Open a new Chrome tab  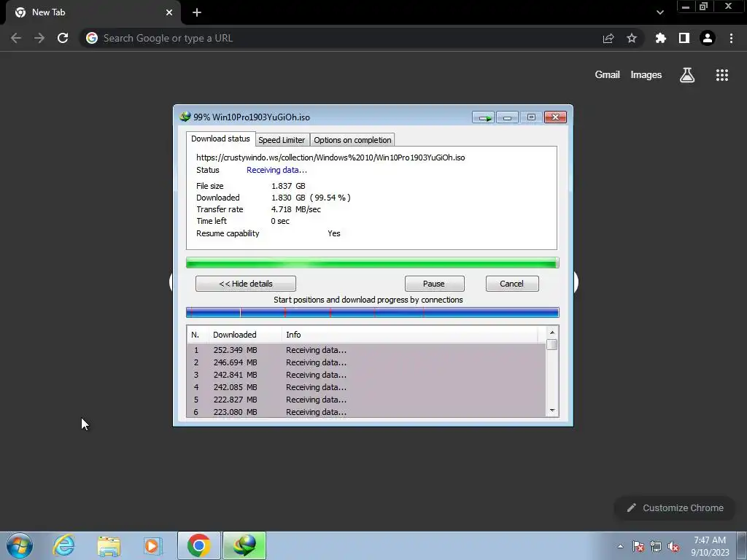pyautogui.click(x=197, y=12)
